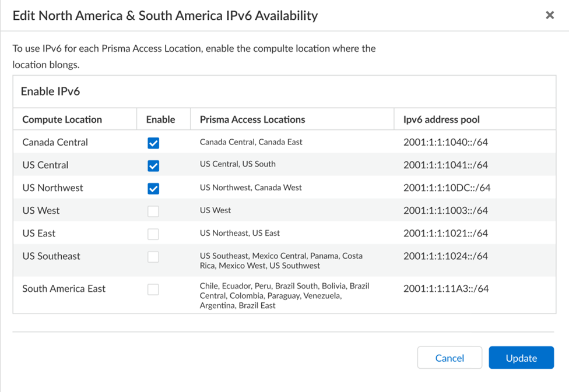Image resolution: width=569 pixels, height=392 pixels.
Task: Select the South America East pool 2001:1:1:11A3::/64
Action: [445, 288]
